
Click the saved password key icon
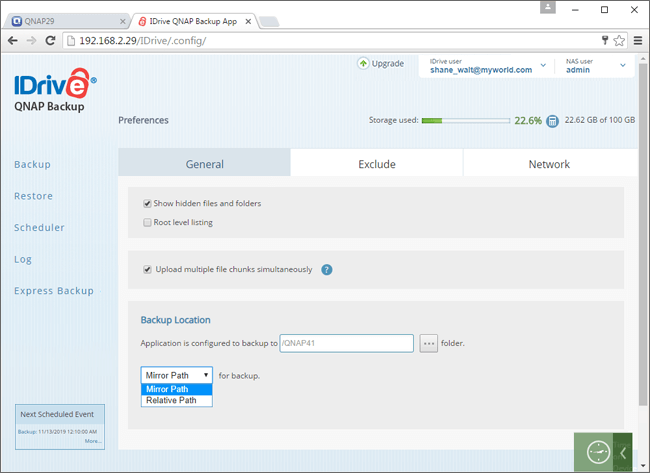pos(604,41)
